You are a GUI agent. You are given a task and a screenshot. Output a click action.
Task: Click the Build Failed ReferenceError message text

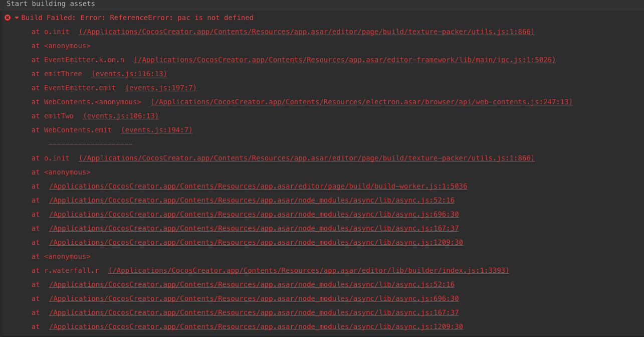pyautogui.click(x=137, y=18)
